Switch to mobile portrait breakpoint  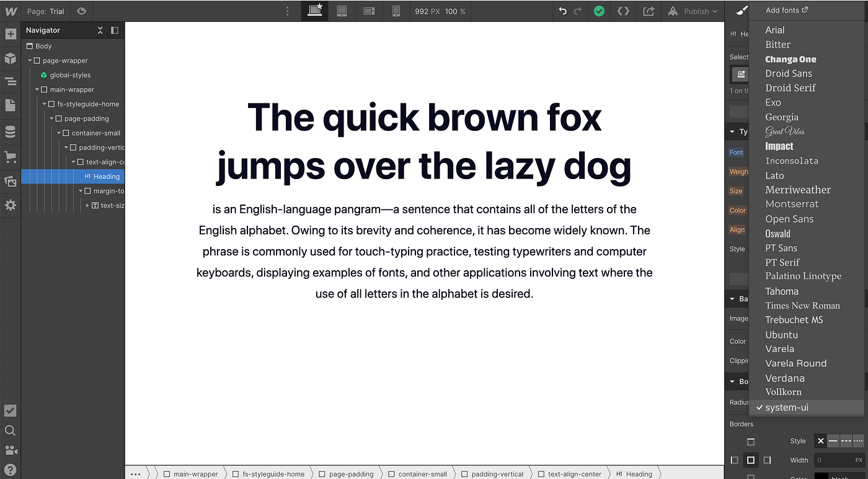coord(396,11)
